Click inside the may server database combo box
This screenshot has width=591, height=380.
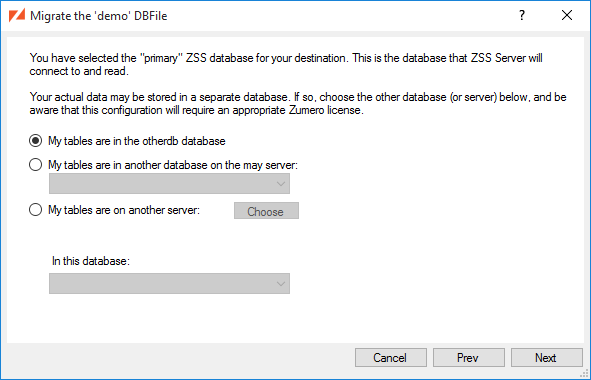point(169,184)
